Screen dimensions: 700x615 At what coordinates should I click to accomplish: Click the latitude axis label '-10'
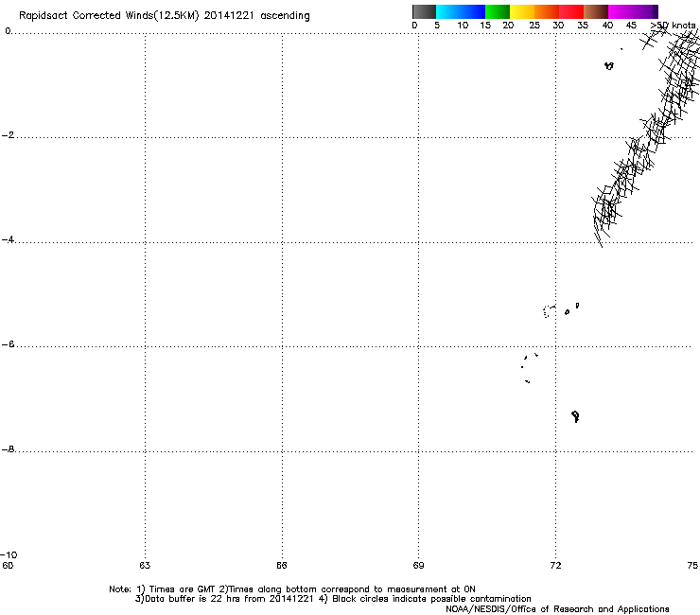click(x=9, y=554)
